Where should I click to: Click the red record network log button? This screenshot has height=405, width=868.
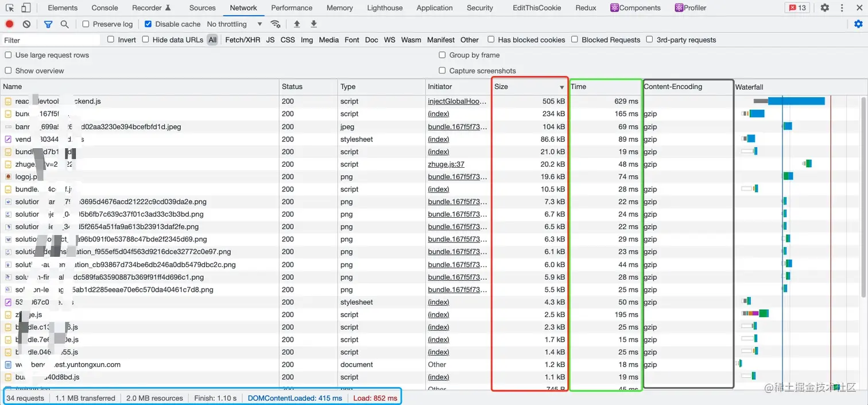(9, 24)
